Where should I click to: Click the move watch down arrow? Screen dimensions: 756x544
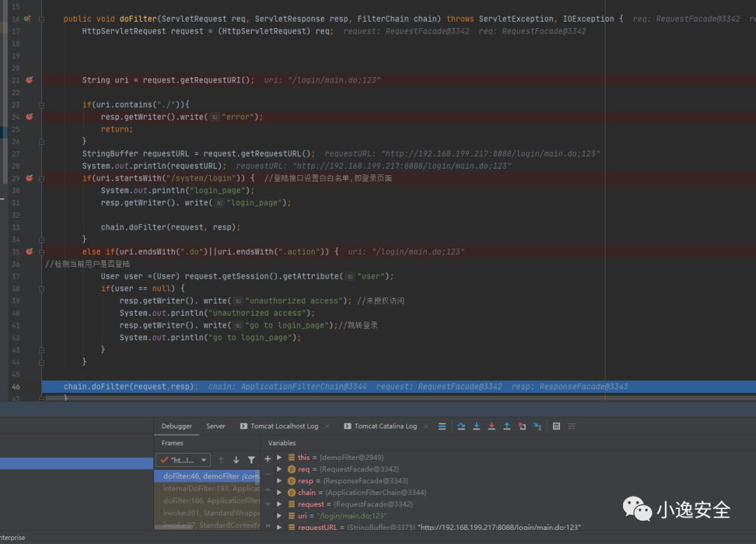click(267, 504)
